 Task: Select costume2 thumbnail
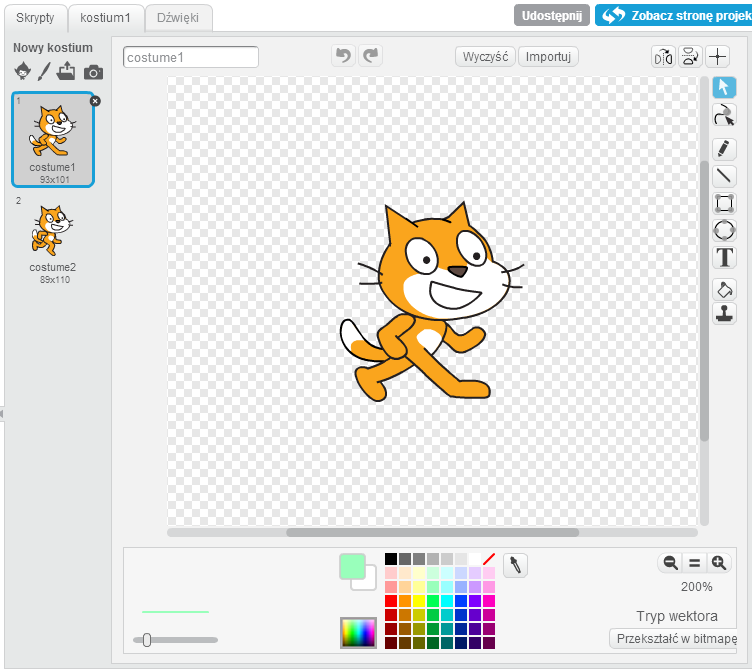(53, 239)
